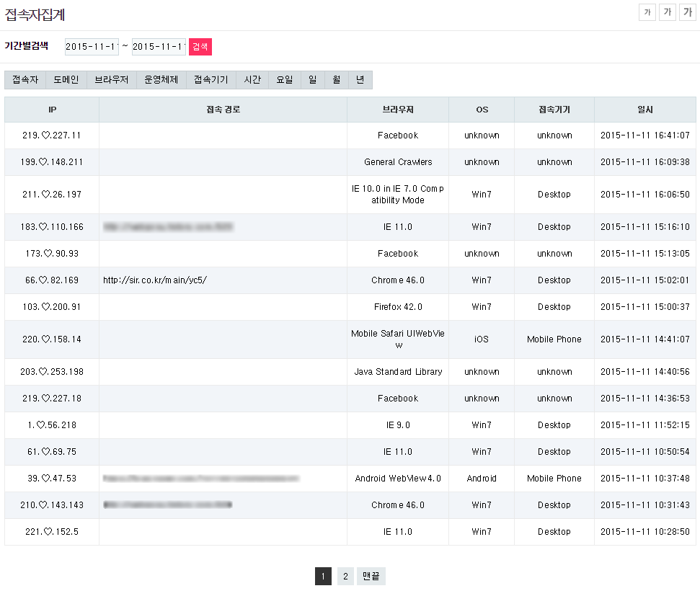Image resolution: width=700 pixels, height=591 pixels.
Task: Open the 도메인 tab
Action: click(x=66, y=80)
